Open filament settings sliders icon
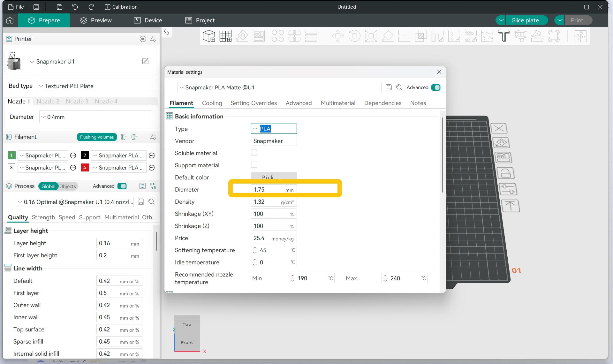 tap(153, 137)
